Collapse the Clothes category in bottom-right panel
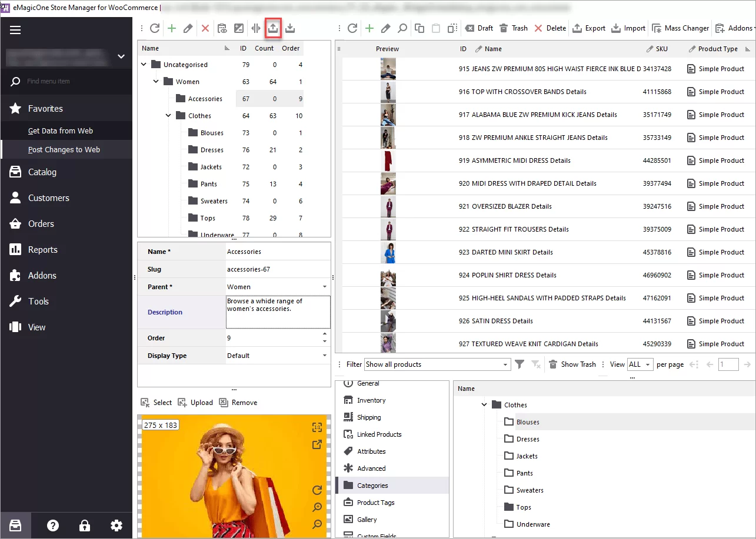756x539 pixels. [x=484, y=404]
